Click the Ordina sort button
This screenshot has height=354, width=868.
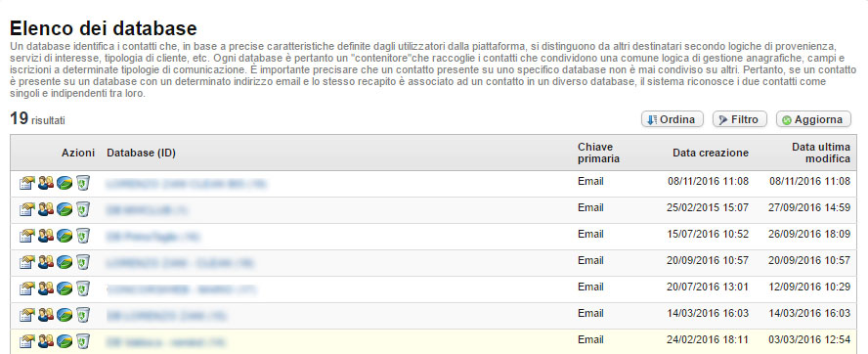tap(673, 119)
